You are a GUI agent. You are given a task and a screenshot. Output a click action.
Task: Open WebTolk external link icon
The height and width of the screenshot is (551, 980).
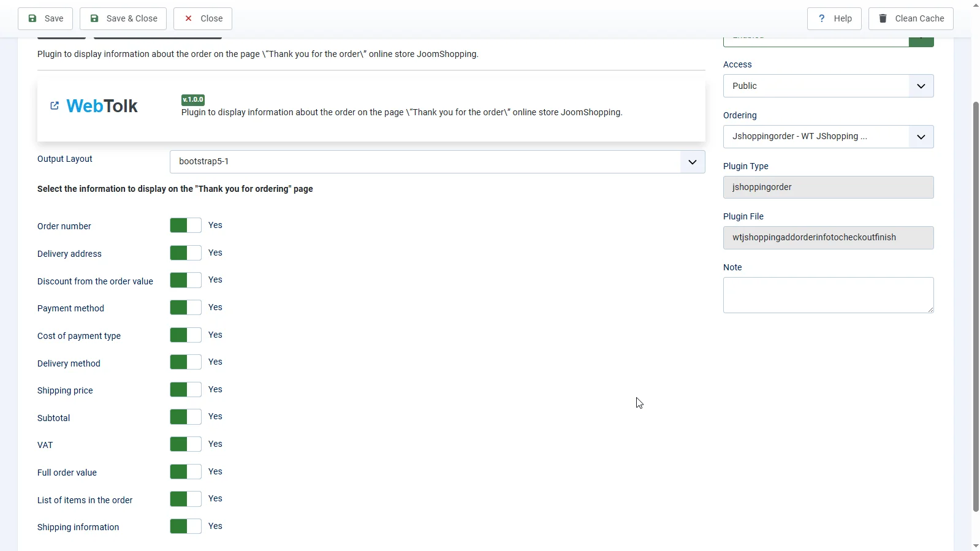(55, 106)
